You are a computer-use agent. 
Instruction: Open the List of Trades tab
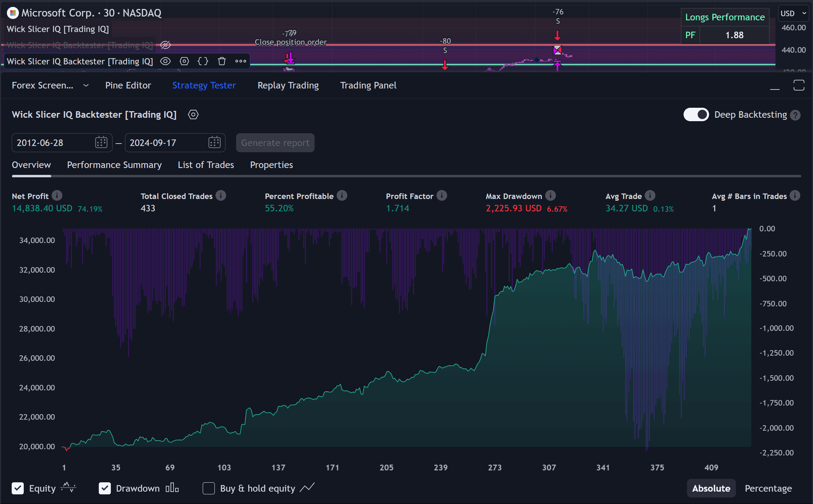206,165
